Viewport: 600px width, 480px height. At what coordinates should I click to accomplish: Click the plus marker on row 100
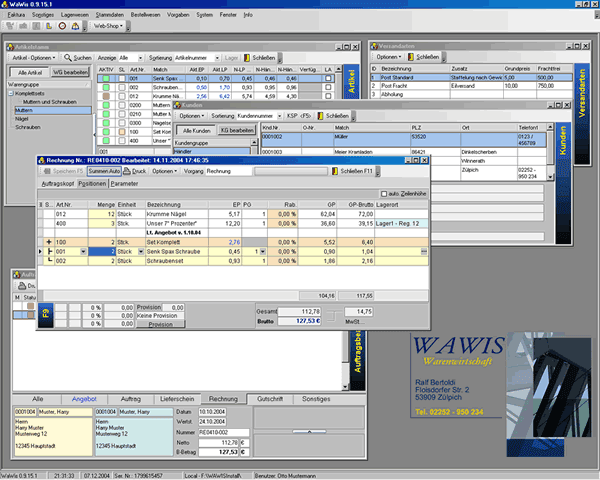point(49,242)
